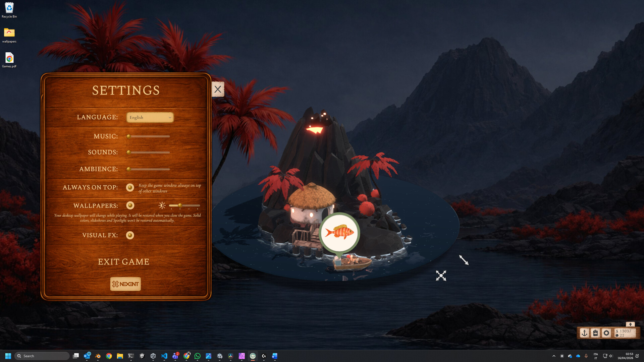This screenshot has height=362, width=644.
Task: Click Exit Game in settings panel
Action: [x=123, y=262]
